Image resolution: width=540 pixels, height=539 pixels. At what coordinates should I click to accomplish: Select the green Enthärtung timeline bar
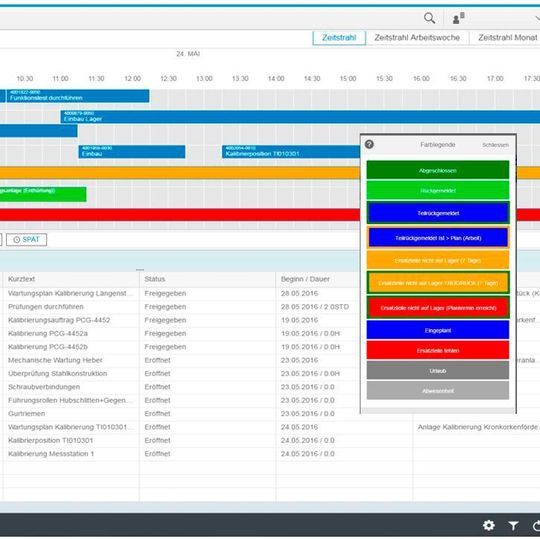click(43, 194)
